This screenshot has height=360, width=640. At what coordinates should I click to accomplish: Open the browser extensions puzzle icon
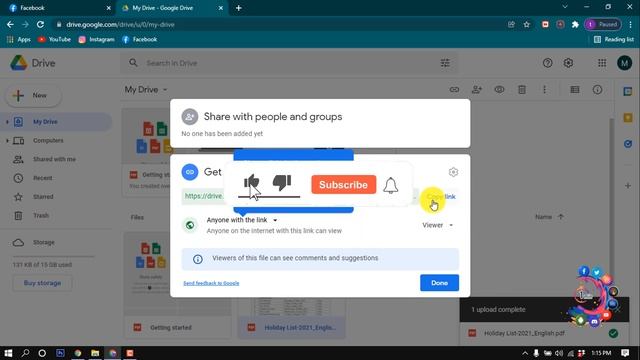tap(575, 24)
